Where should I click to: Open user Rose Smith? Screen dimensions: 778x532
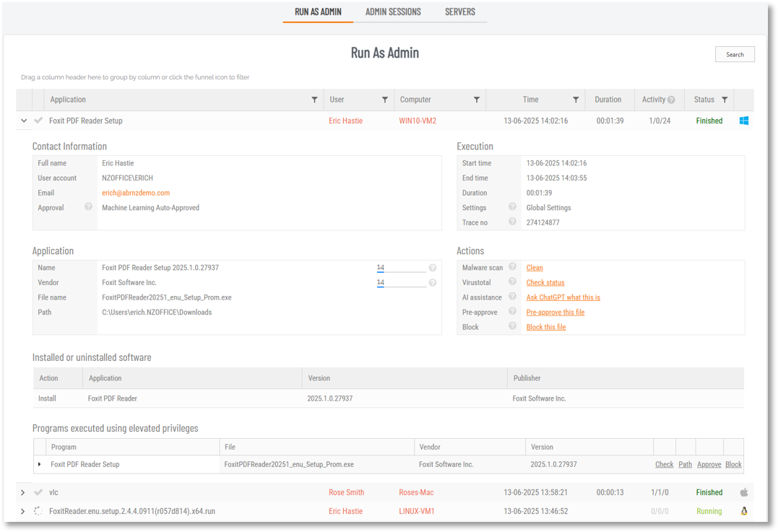click(x=346, y=492)
